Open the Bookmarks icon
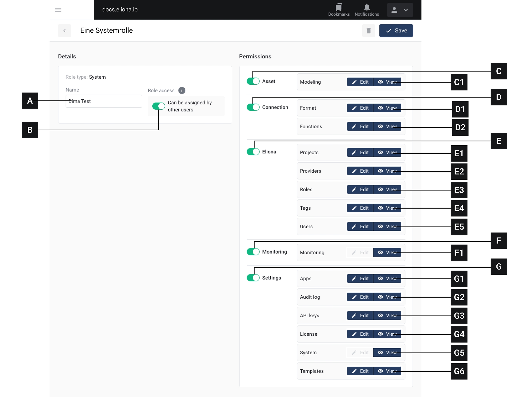The width and height of the screenshot is (532, 397). click(x=339, y=10)
